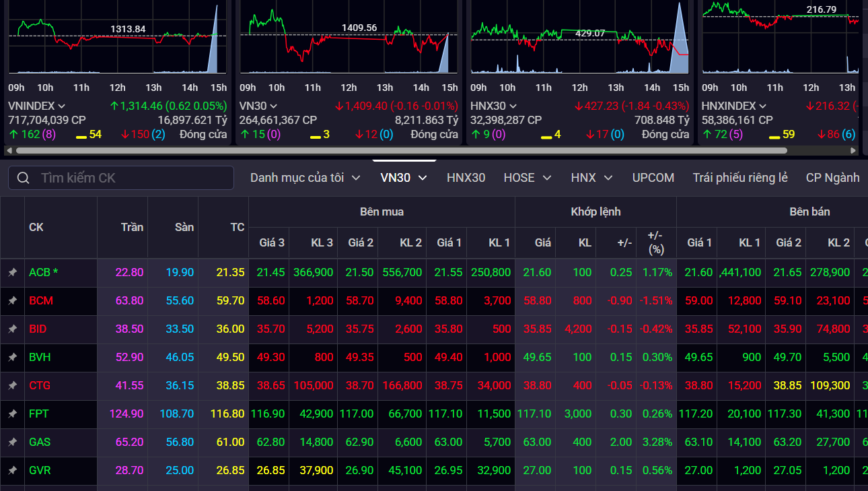Click HNX30 value 427.23
The width and height of the screenshot is (868, 491).
coord(600,106)
